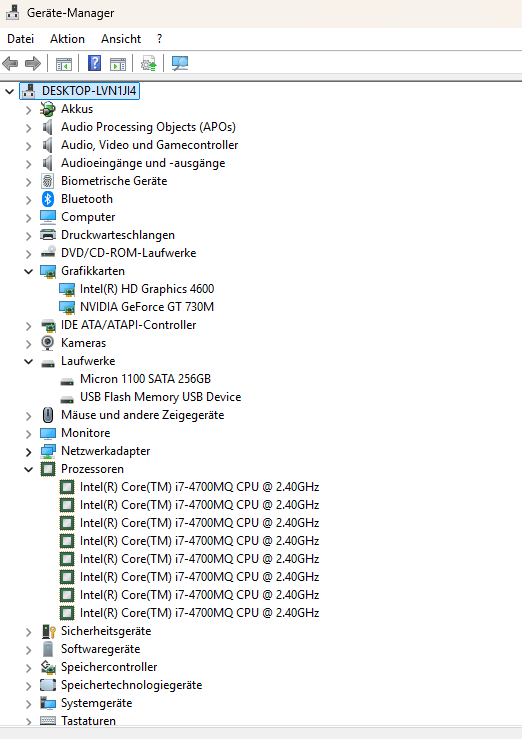Viewport: 522px width, 739px height.
Task: Click the Speichercontroller icon
Action: [x=48, y=667]
